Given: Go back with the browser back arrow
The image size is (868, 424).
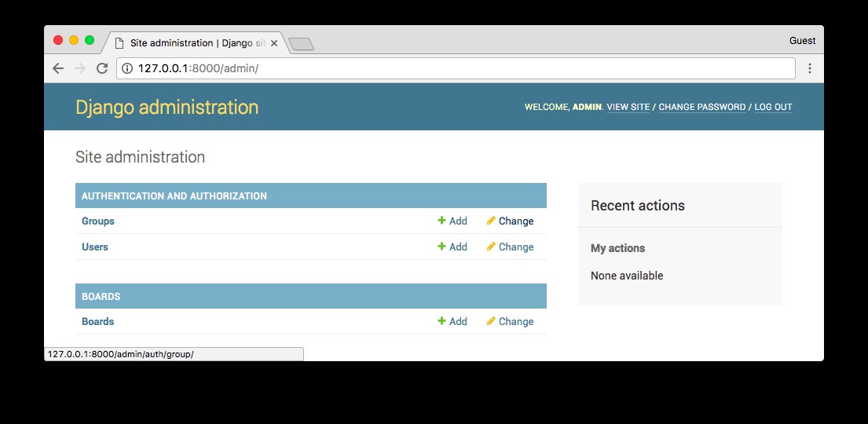Looking at the screenshot, I should point(58,68).
